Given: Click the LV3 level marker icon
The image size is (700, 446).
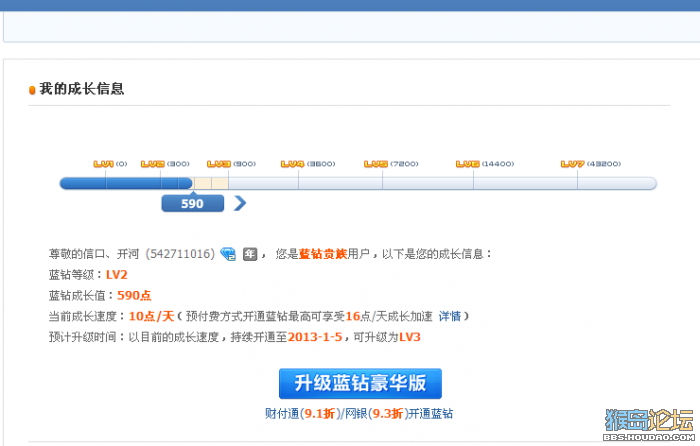Looking at the screenshot, I should point(219,164).
